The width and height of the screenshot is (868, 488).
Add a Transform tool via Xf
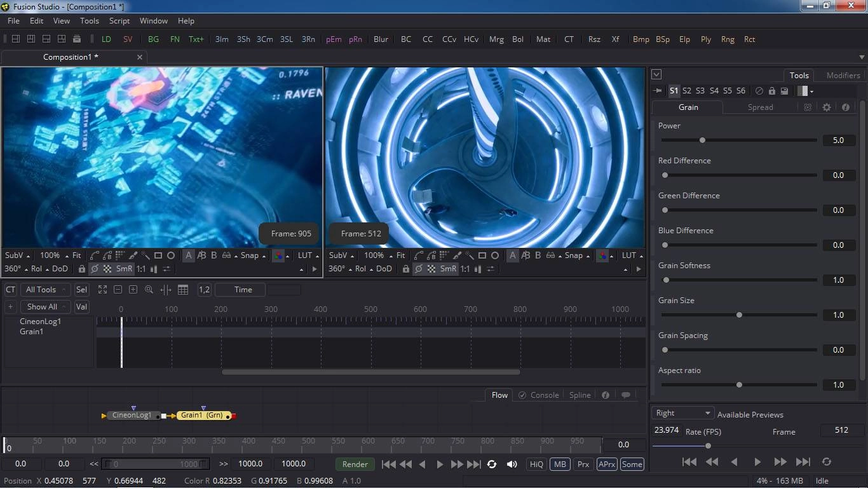[x=615, y=39]
